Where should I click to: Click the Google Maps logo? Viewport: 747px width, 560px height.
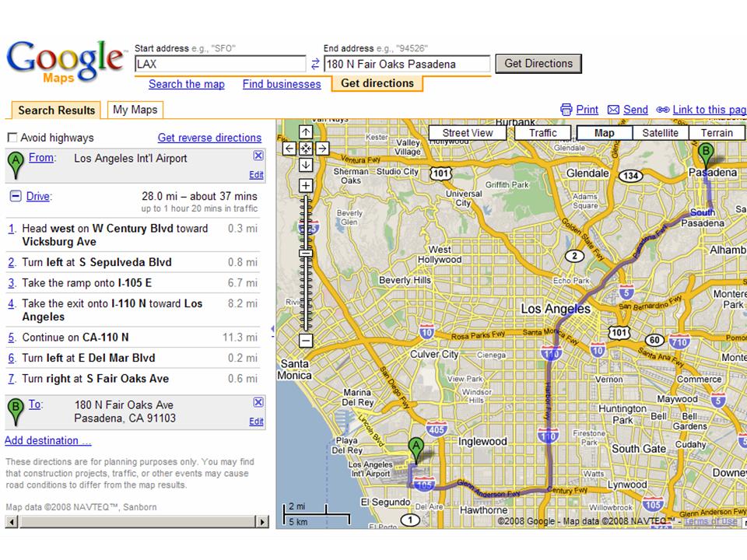(65, 62)
